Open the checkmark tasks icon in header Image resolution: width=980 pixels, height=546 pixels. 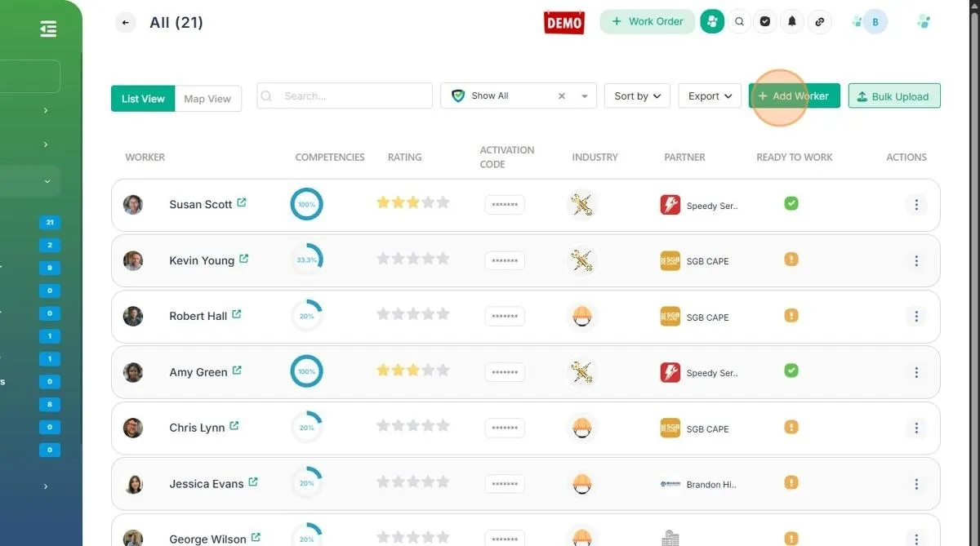(765, 22)
